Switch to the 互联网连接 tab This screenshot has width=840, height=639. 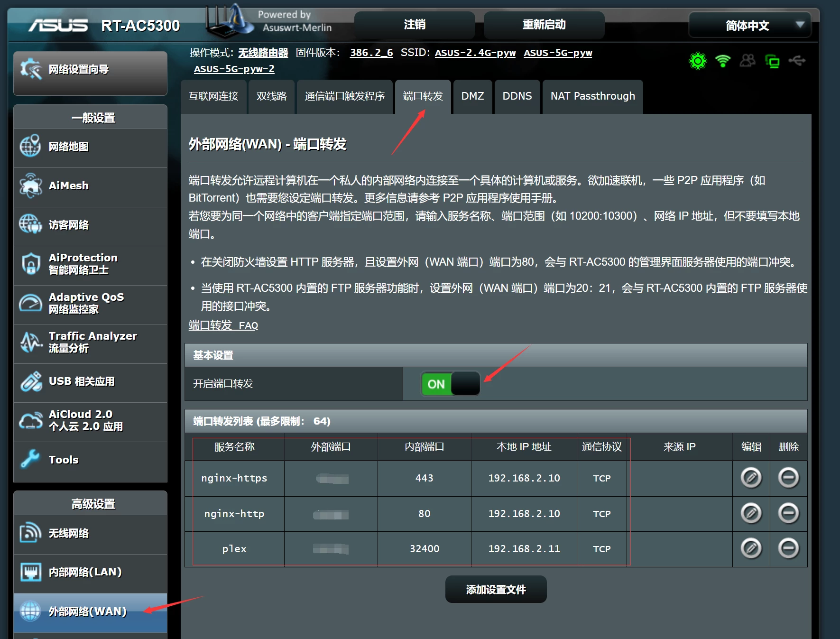(x=213, y=96)
